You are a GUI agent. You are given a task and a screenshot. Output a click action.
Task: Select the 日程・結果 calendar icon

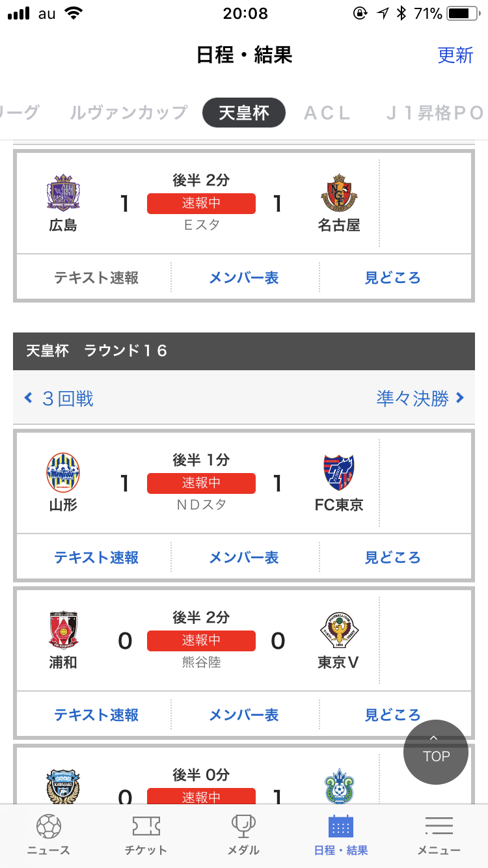341,826
